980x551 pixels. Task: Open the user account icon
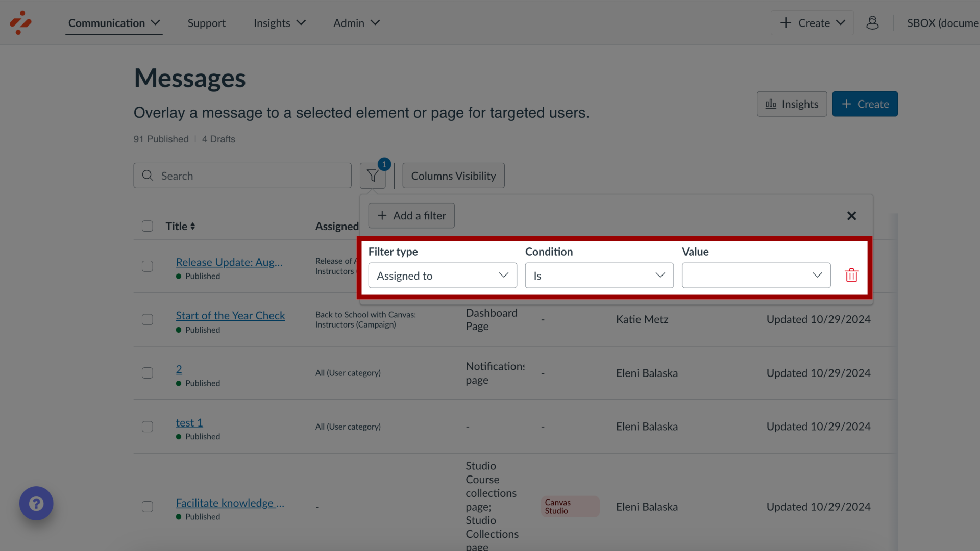click(x=872, y=23)
